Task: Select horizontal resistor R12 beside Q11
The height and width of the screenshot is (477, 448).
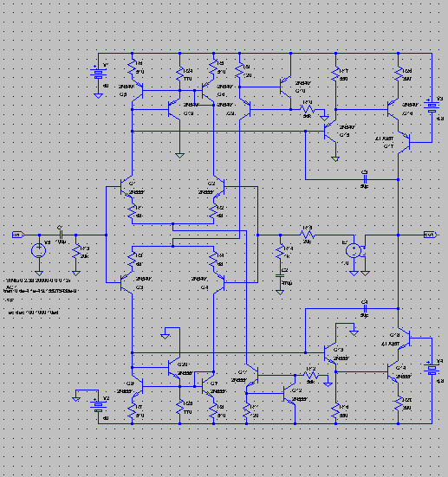Action: pyautogui.click(x=310, y=376)
